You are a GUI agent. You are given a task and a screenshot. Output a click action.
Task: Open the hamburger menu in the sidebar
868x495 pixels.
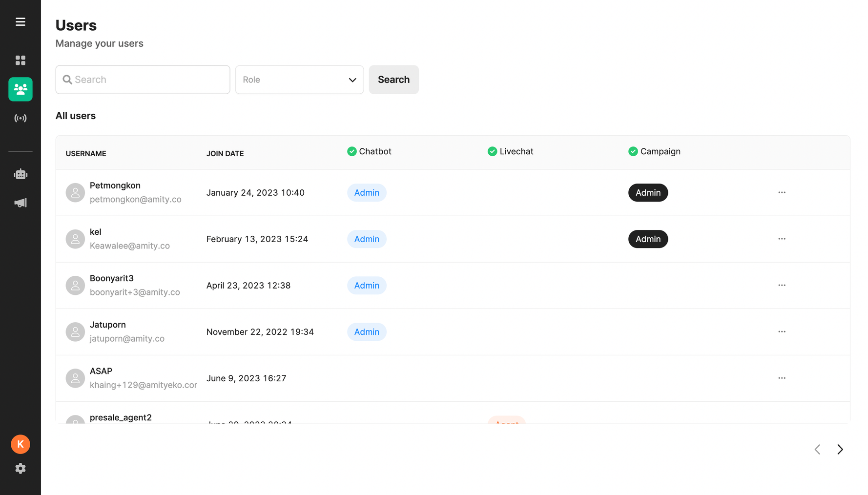[21, 22]
